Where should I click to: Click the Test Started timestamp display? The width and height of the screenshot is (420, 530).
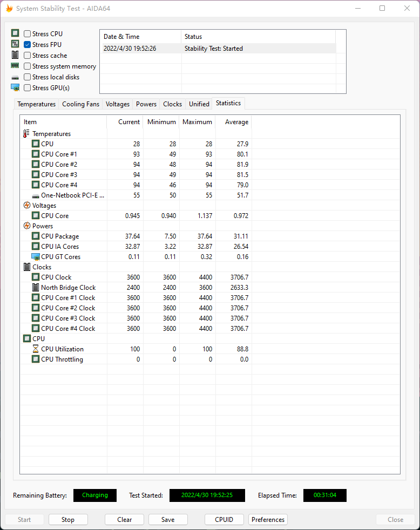coord(207,495)
